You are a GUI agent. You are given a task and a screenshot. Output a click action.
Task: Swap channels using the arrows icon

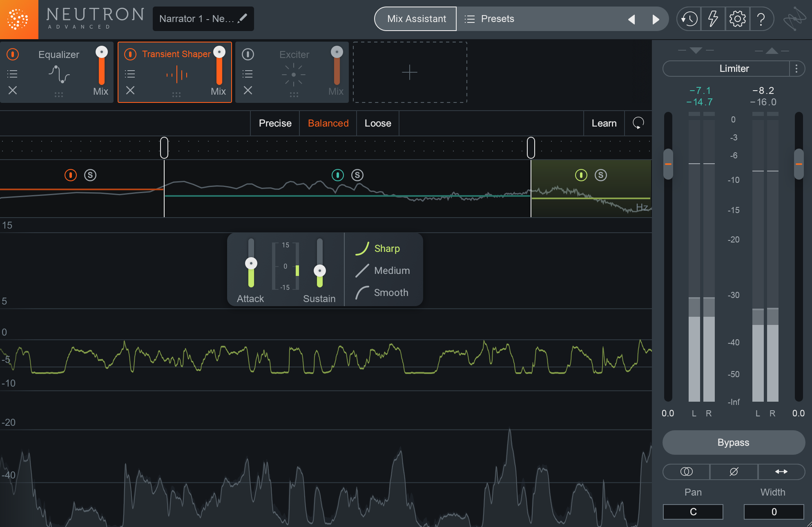(x=781, y=471)
